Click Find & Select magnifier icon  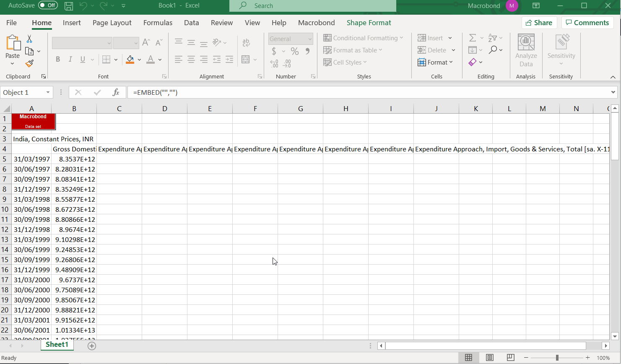click(493, 50)
